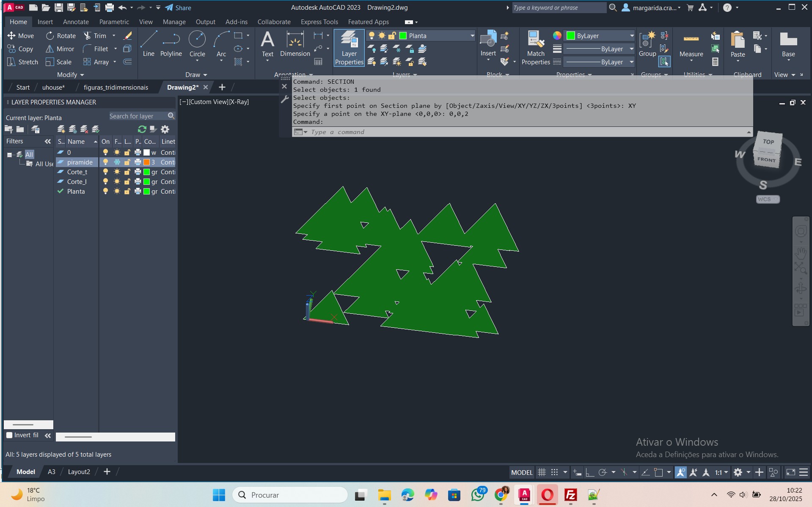Viewport: 812px width, 507px height.
Task: Switch to the Layout2 tab
Action: click(79, 472)
